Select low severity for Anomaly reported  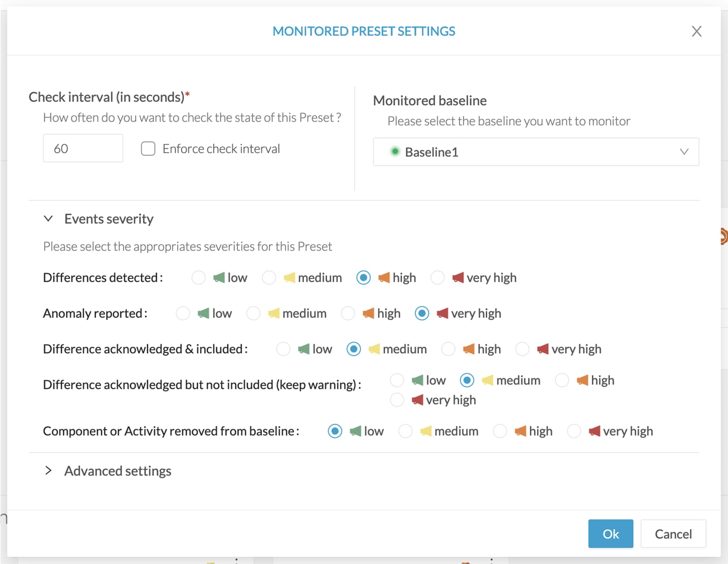[x=183, y=313]
